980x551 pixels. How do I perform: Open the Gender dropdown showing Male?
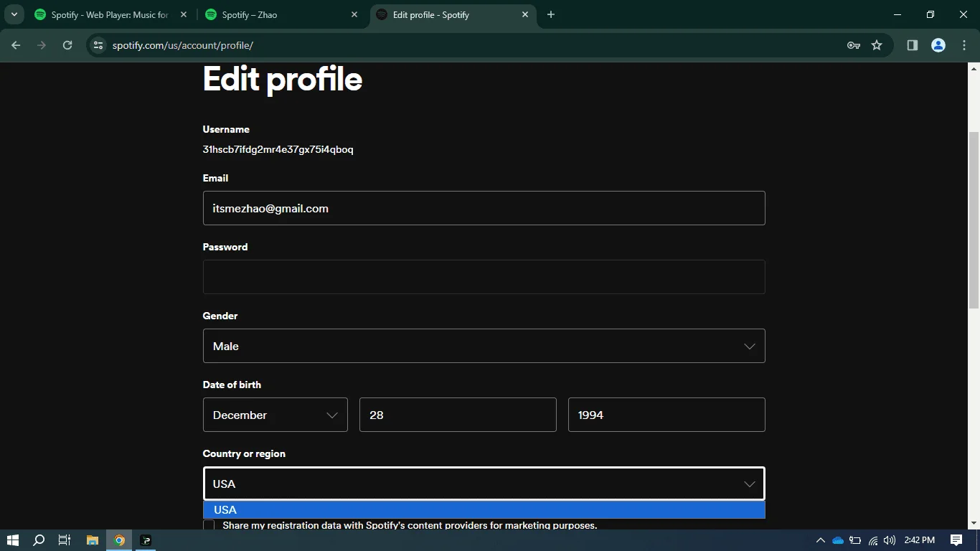tap(484, 346)
